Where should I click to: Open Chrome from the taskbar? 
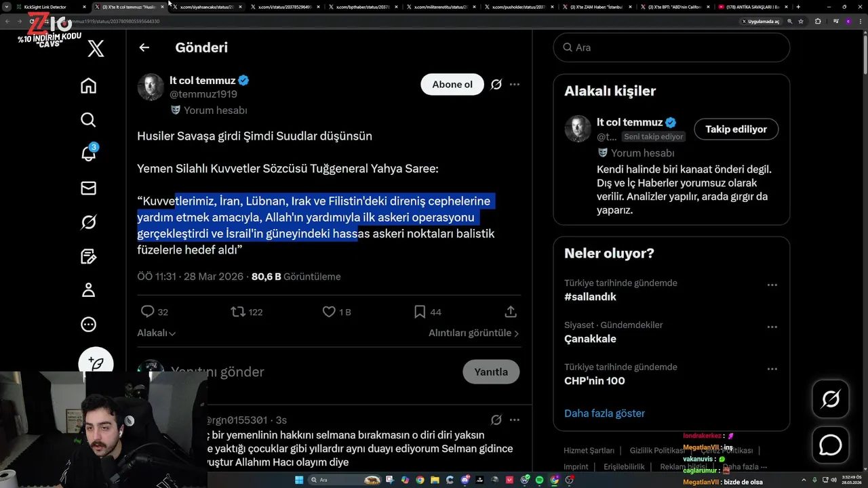(420, 480)
